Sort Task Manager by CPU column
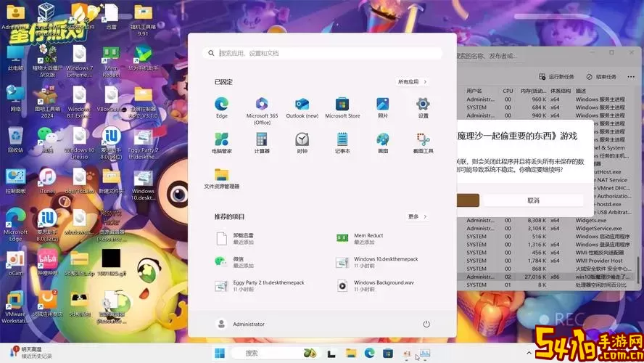The image size is (644, 363). click(x=508, y=91)
